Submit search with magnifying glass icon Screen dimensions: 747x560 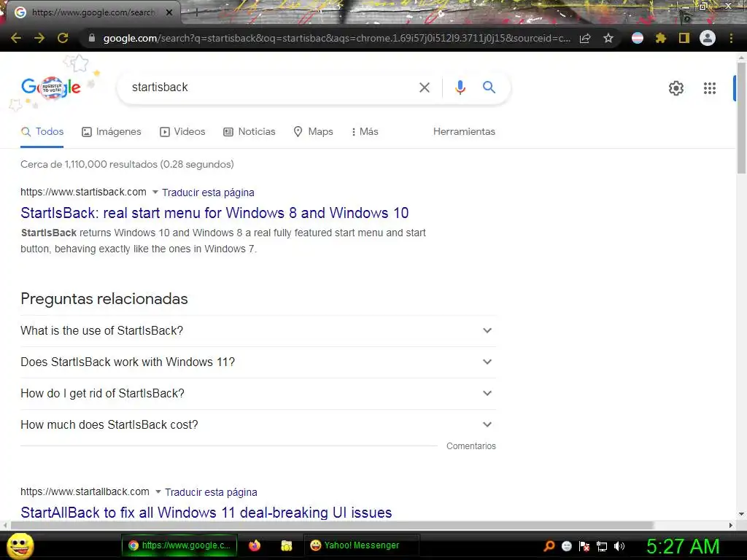[489, 87]
